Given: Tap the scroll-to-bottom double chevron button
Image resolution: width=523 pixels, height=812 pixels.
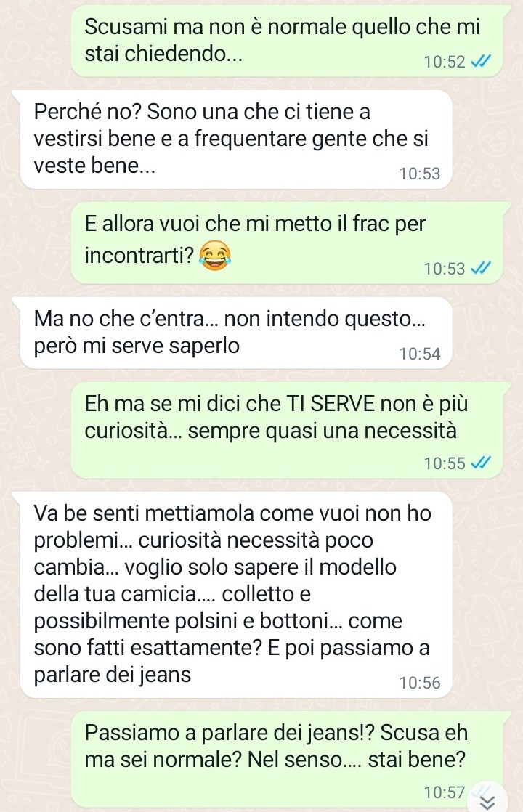Looking at the screenshot, I should tap(487, 801).
